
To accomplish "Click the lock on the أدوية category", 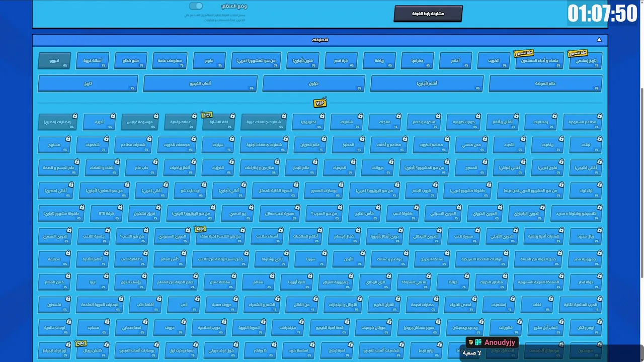I will click(x=113, y=116).
